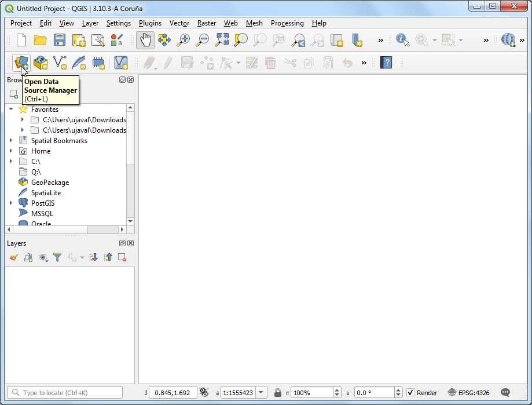Image resolution: width=532 pixels, height=405 pixels.
Task: Select SpatiaLite in the Browser tree
Action: (x=46, y=192)
